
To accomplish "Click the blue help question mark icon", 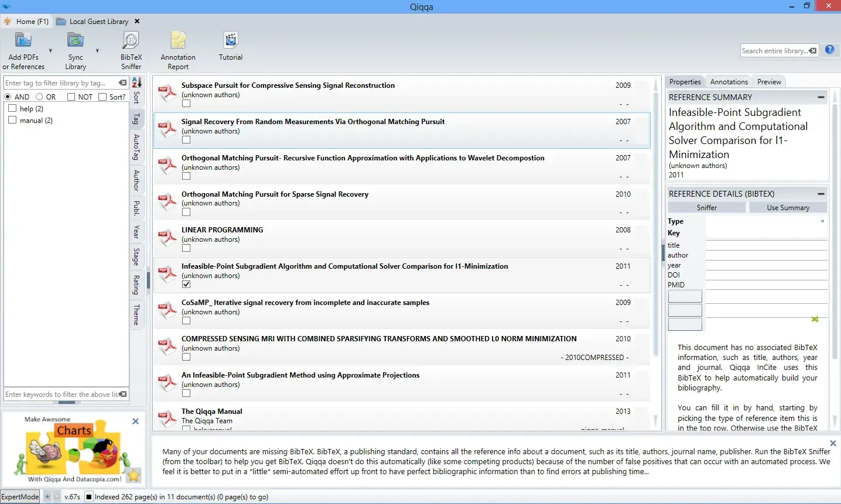I will 829,50.
